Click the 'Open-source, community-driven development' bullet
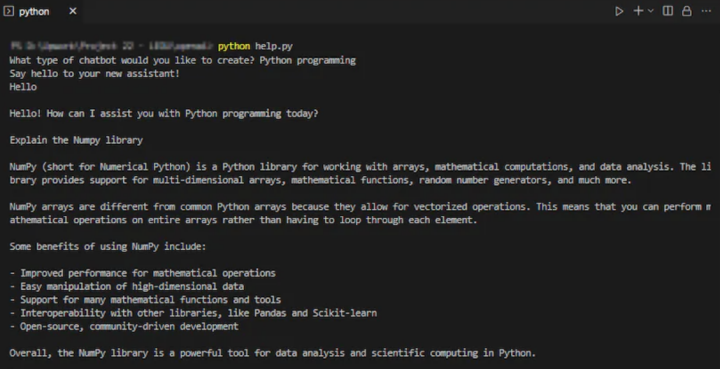 pyautogui.click(x=124, y=327)
